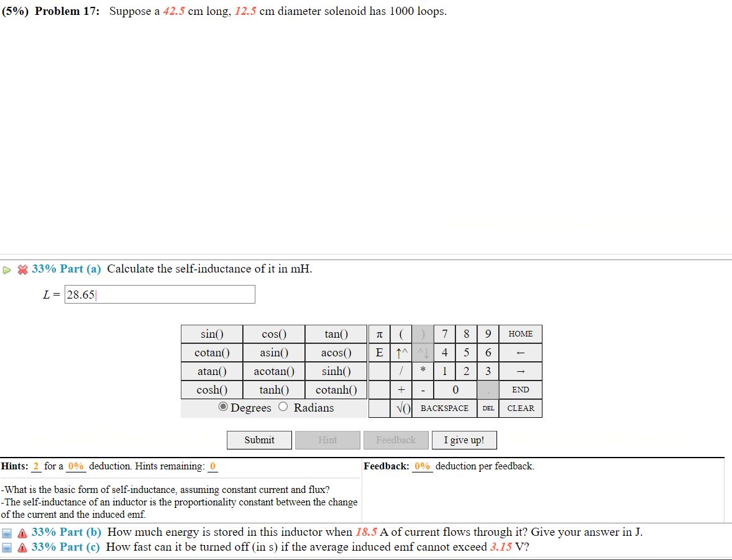This screenshot has width=732, height=560.
Task: Click the 0% deduction link beside Hints
Action: click(76, 466)
